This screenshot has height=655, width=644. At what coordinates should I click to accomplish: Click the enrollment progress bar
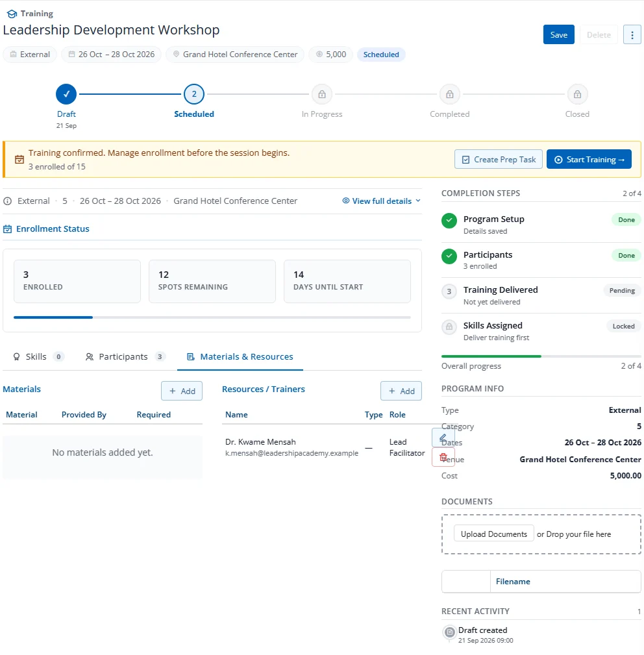click(x=212, y=317)
